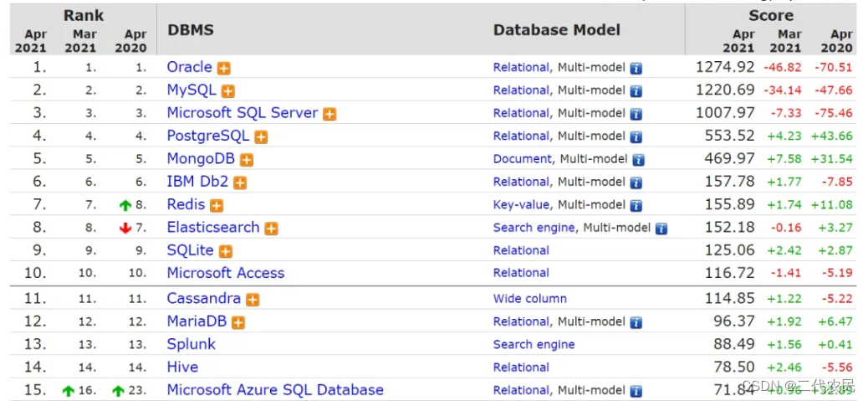Click the info icon in IBM Db2 row
The height and width of the screenshot is (401, 868).
(x=636, y=183)
